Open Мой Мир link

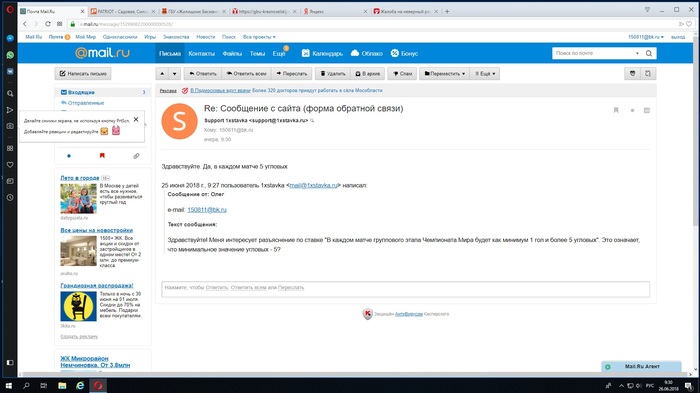pos(86,37)
